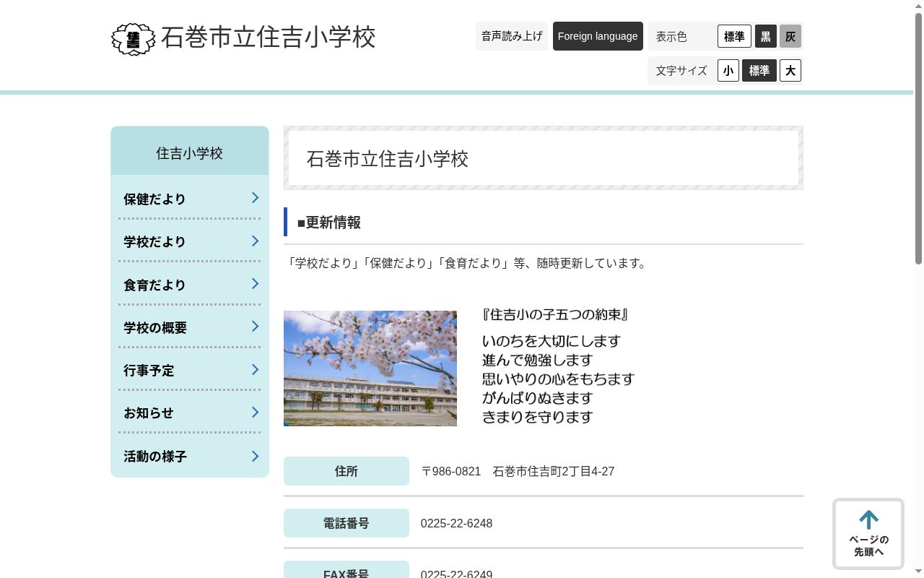Click the up arrow page-top icon
The width and height of the screenshot is (924, 578).
tap(868, 520)
